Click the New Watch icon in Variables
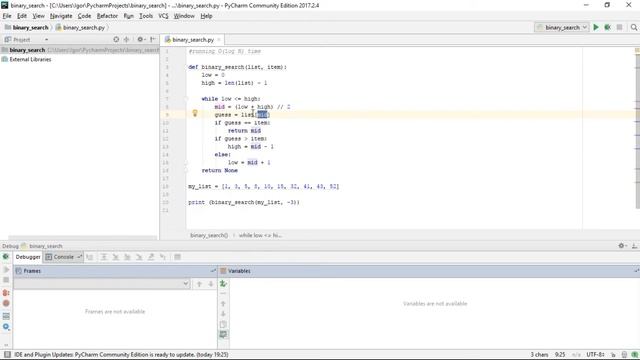 [223, 283]
